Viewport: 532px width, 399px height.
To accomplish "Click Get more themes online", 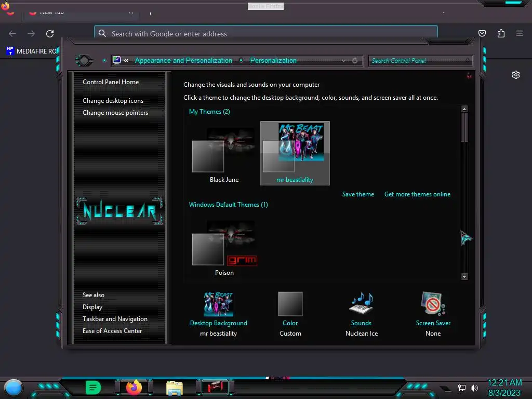I will [417, 194].
